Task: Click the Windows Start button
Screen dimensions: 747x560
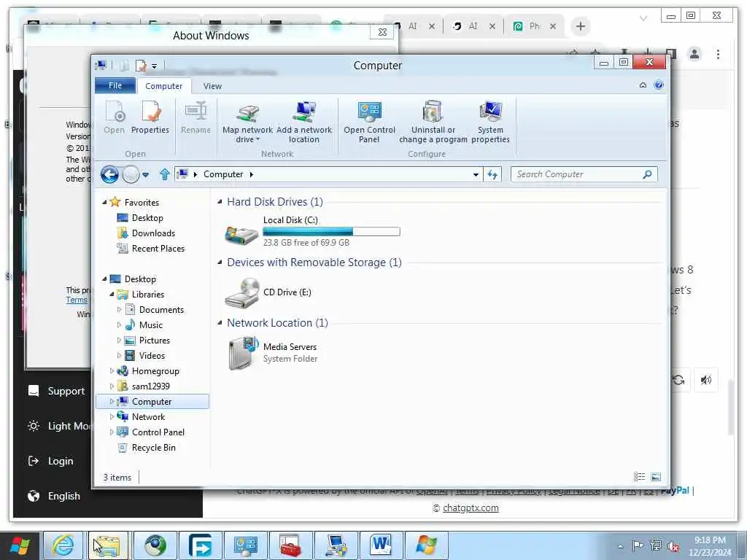Action: pos(20,545)
